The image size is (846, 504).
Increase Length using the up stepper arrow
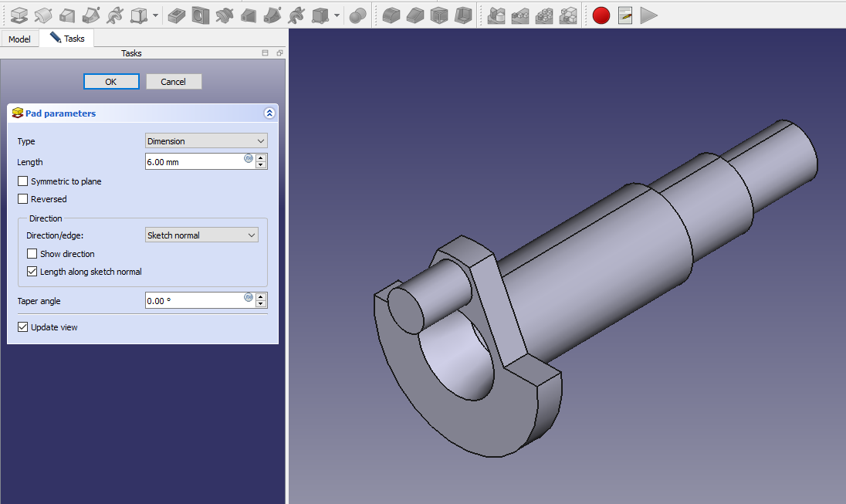click(x=261, y=158)
